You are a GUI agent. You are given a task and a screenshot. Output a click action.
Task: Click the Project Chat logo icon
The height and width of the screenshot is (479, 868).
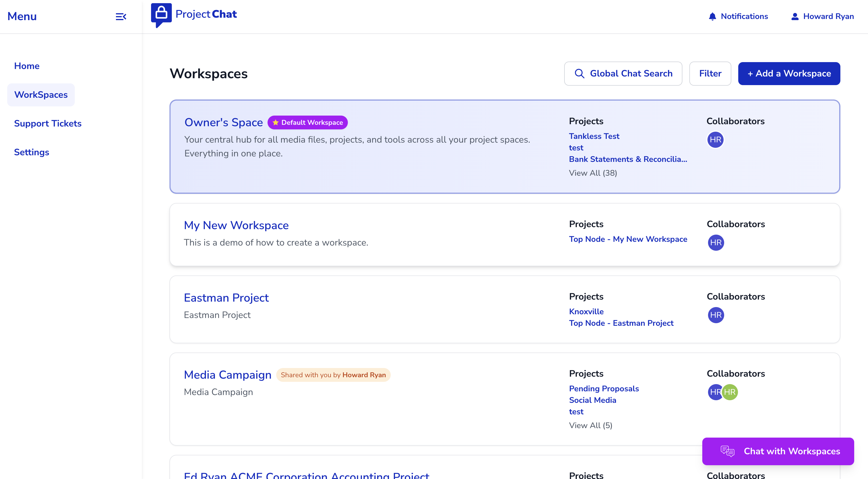click(x=161, y=14)
